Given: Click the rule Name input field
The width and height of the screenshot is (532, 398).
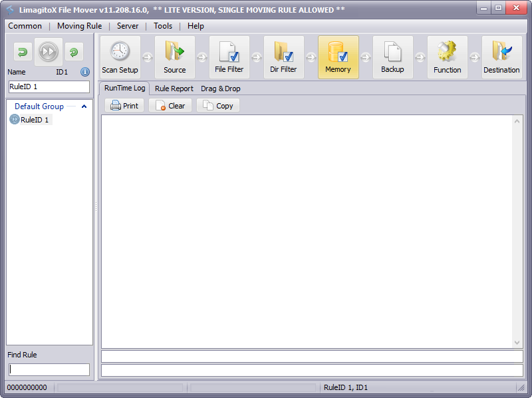Looking at the screenshot, I should point(49,87).
